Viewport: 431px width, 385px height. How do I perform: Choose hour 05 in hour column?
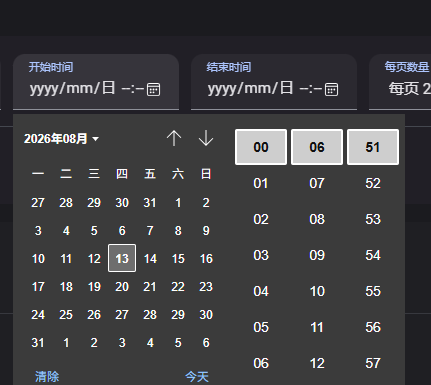click(x=261, y=327)
